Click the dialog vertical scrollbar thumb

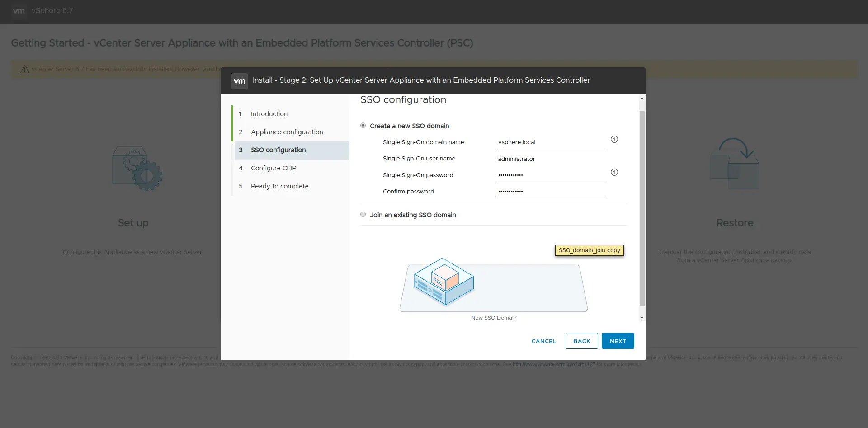642,208
